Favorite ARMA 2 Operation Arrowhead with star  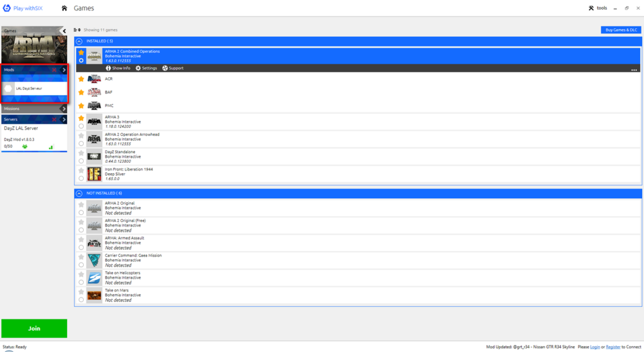(81, 136)
